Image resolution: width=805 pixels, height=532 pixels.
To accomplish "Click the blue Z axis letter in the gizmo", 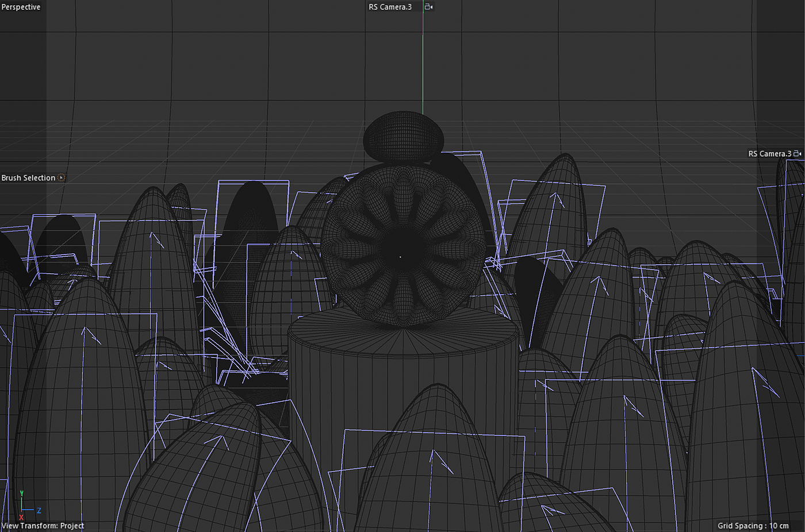I will (39, 510).
